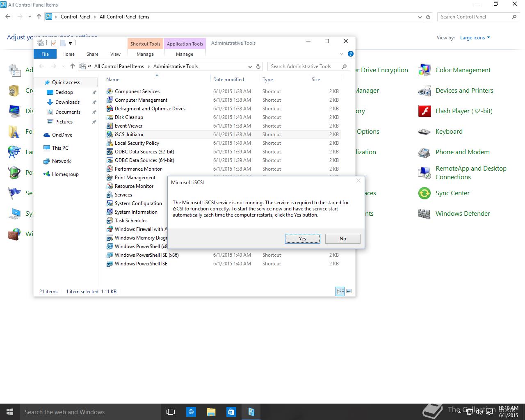Launch the Store app from the taskbar

tap(231, 412)
